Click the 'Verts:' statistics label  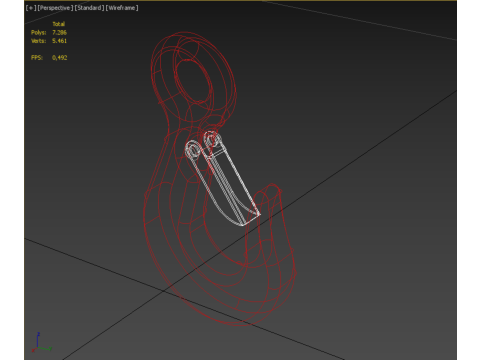click(x=38, y=41)
